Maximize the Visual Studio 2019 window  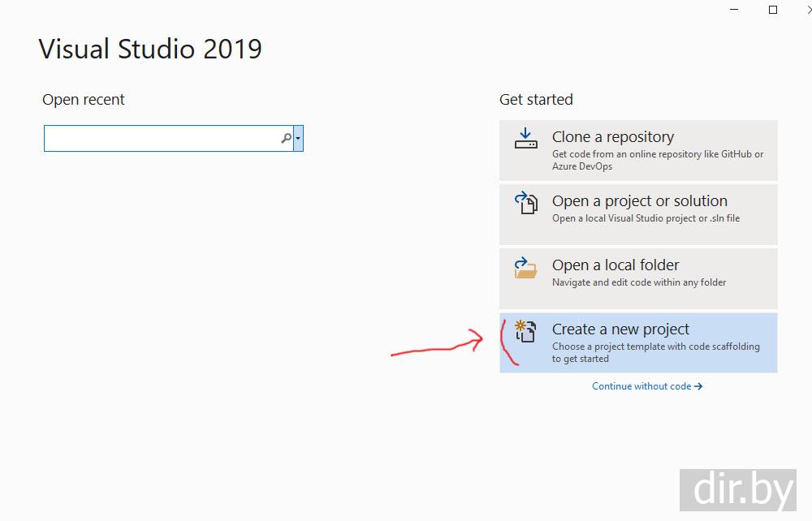click(x=773, y=10)
